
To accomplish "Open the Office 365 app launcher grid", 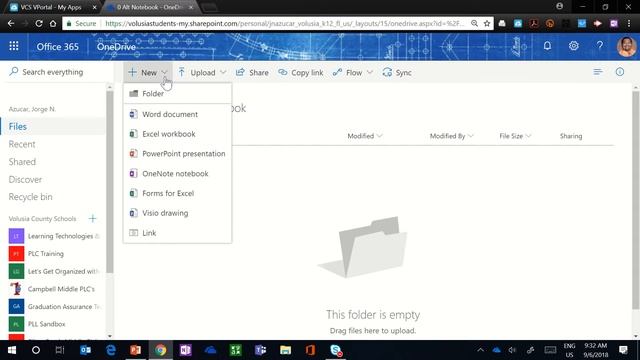I will (14, 46).
